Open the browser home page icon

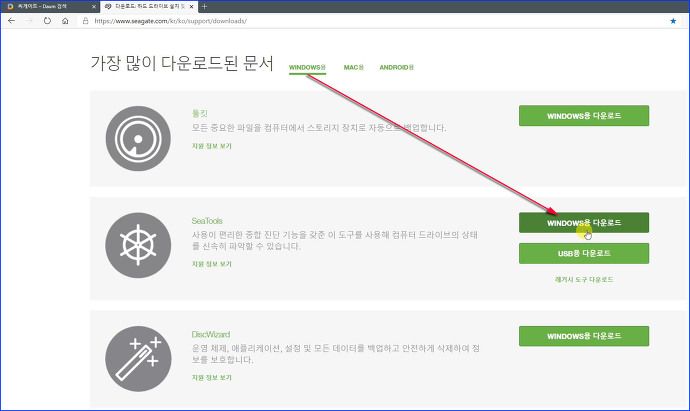[65, 21]
